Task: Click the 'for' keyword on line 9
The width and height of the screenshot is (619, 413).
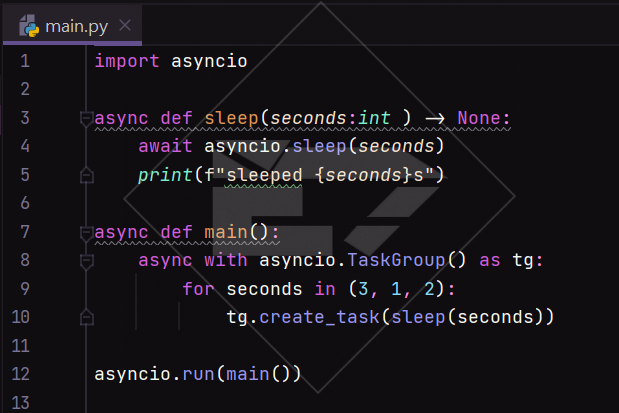Action: click(198, 289)
